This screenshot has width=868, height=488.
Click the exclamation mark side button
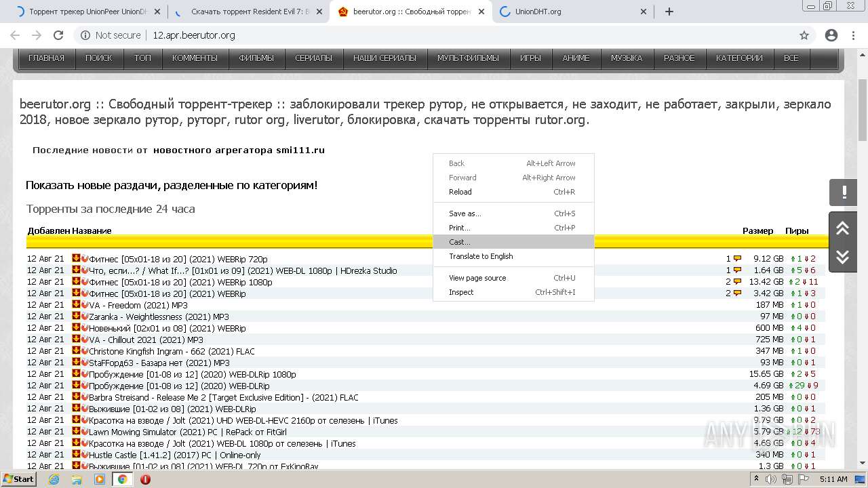coord(844,192)
